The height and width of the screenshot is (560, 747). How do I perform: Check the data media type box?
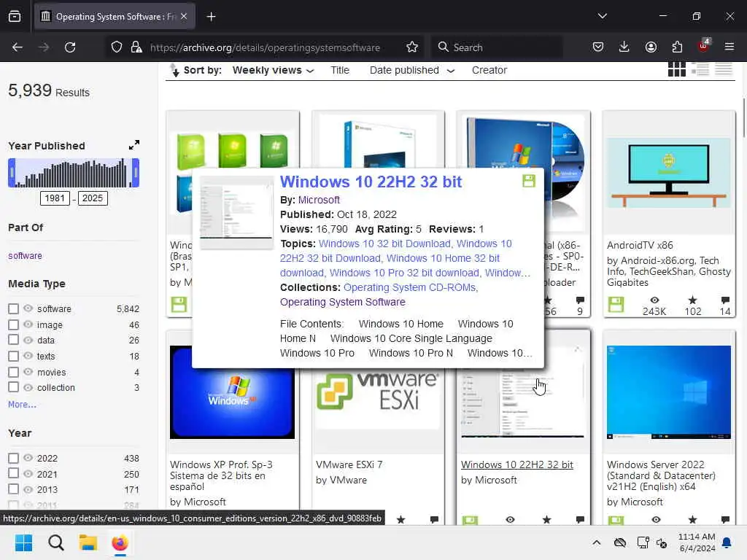coord(13,340)
